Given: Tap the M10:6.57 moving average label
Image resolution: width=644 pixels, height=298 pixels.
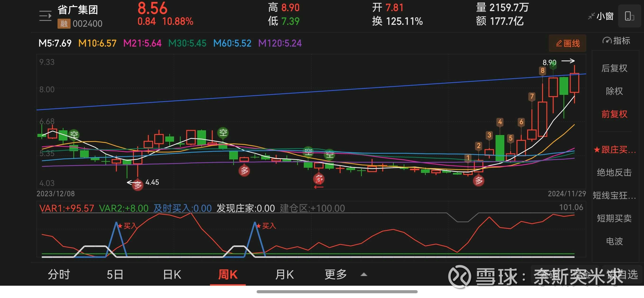Looking at the screenshot, I should coord(97,43).
